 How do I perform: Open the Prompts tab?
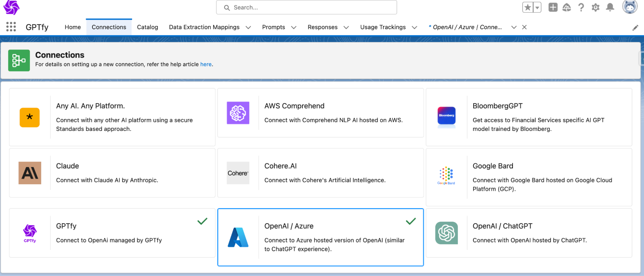[x=274, y=27]
